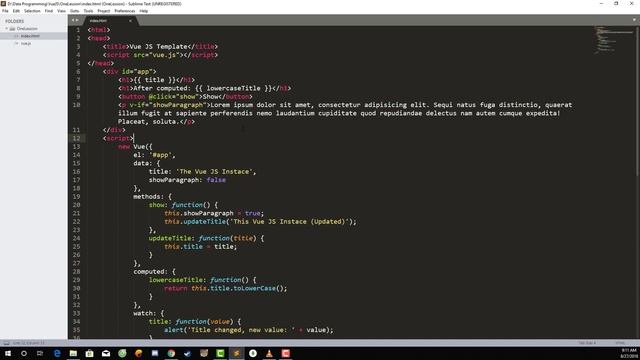This screenshot has height=360, width=640.
Task: Open the HTML syntax selector in status bar
Action: pyautogui.click(x=620, y=343)
